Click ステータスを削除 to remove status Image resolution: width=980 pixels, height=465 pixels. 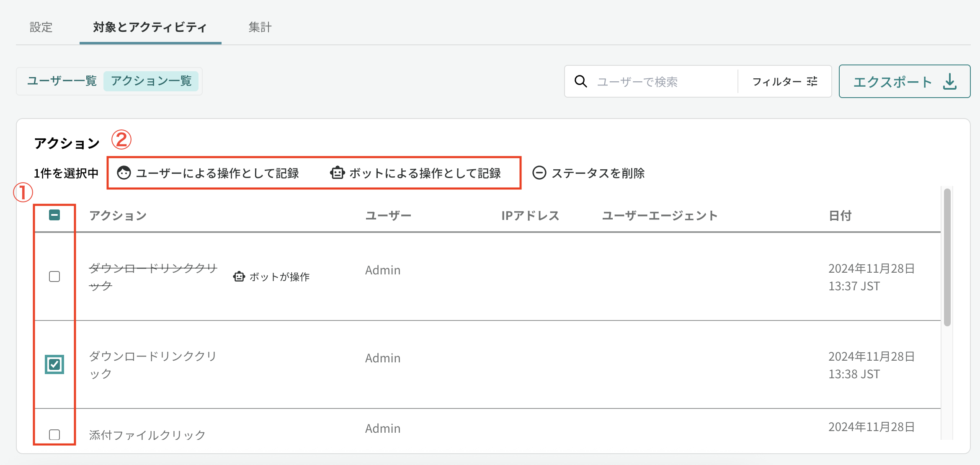[588, 173]
